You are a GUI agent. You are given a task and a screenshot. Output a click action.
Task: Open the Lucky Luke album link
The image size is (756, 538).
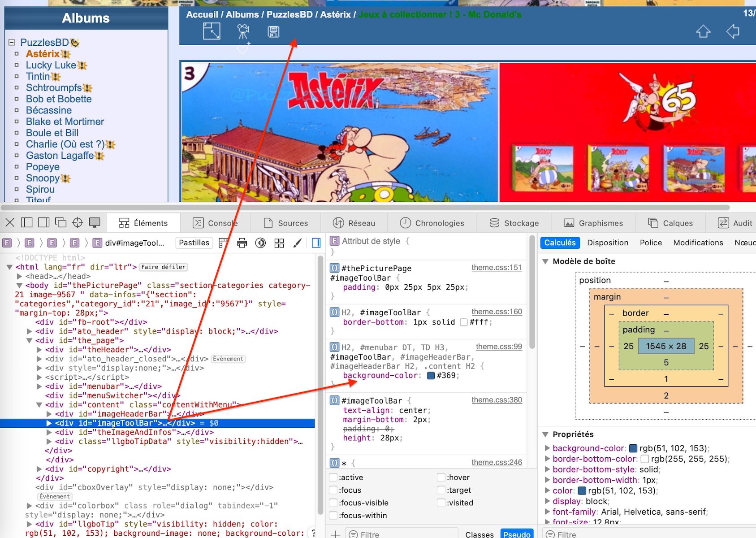click(51, 65)
